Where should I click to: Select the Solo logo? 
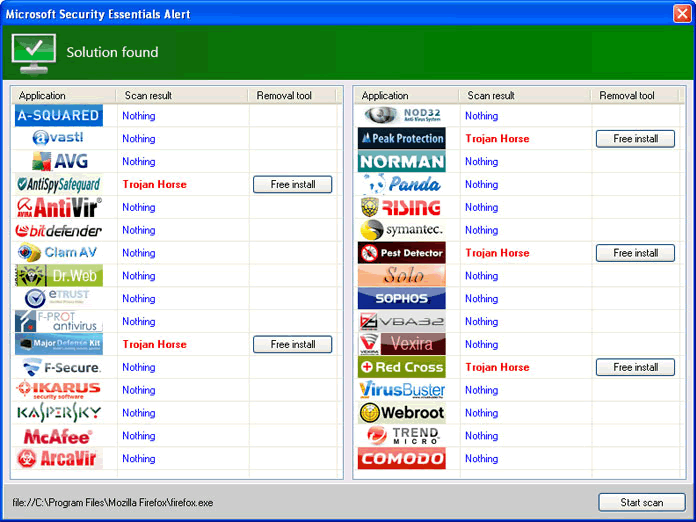[402, 276]
